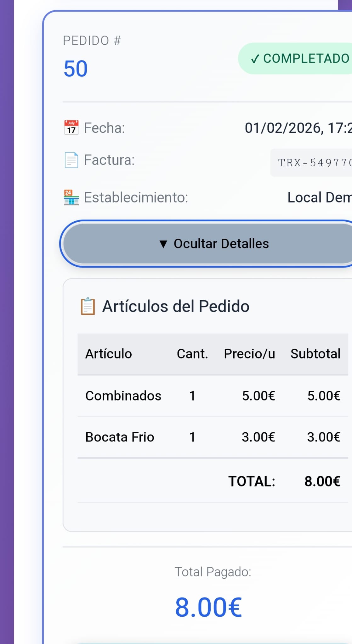Select the Subtotal column header
The image size is (352, 644).
315,353
